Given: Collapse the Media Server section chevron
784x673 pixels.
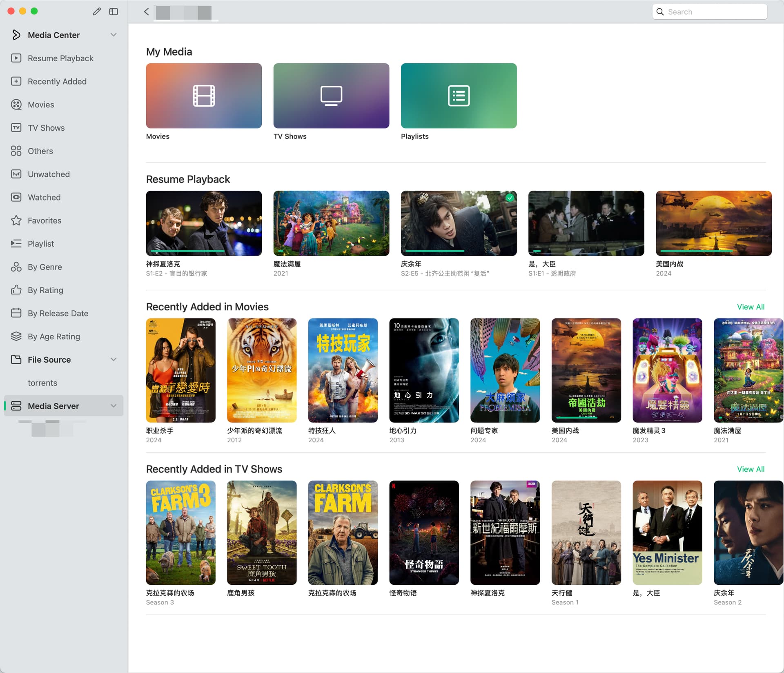Looking at the screenshot, I should 114,406.
